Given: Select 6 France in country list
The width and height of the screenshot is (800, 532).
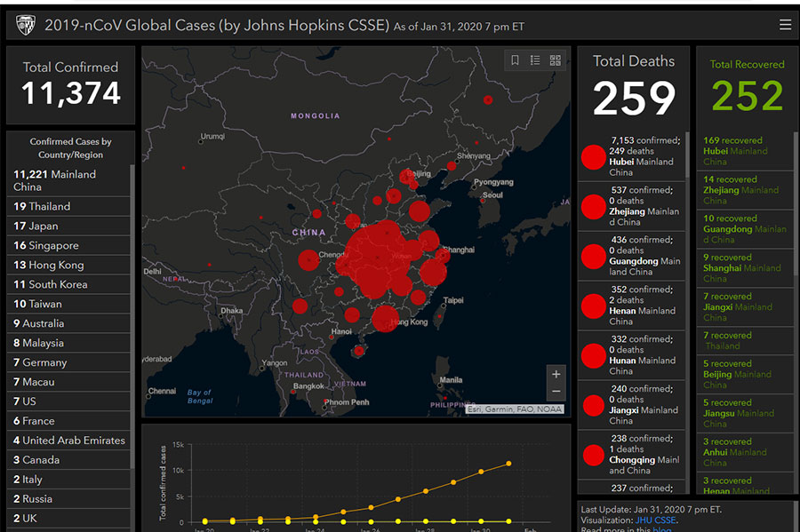Looking at the screenshot, I should 68,421.
